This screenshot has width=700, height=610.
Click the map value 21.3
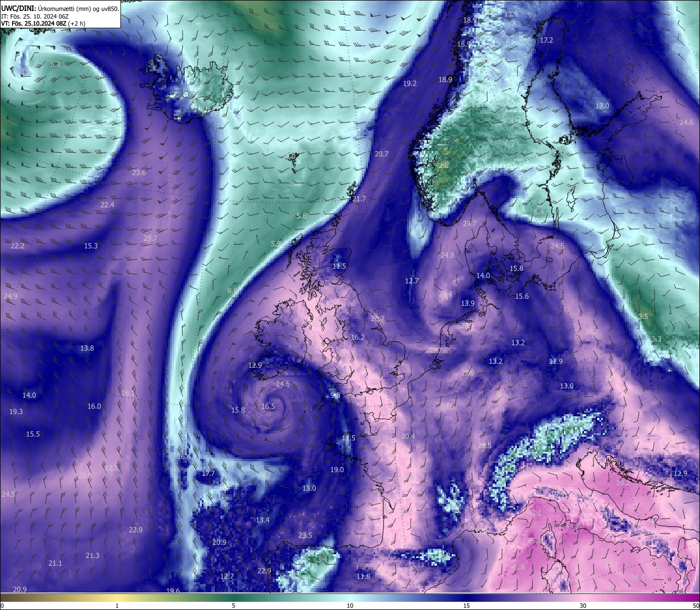(92, 555)
